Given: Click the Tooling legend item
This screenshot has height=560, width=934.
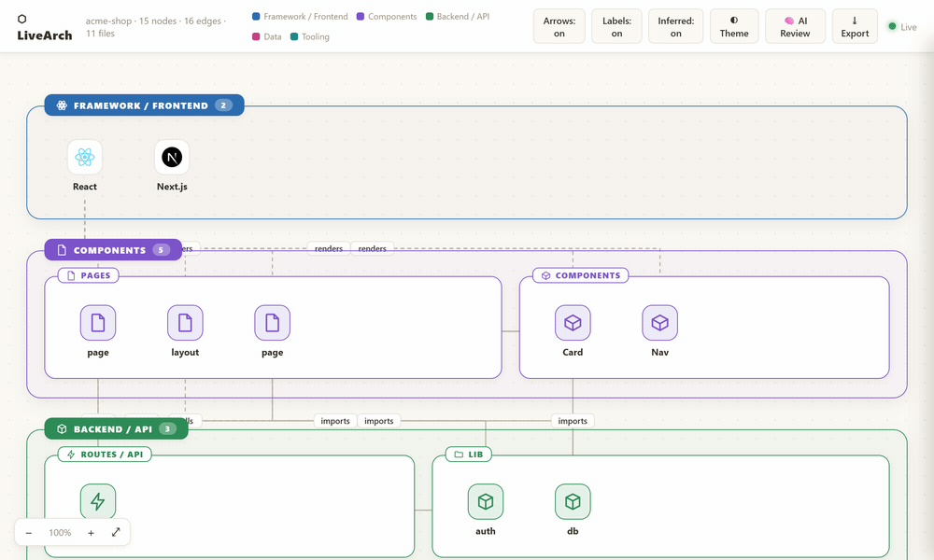Looking at the screenshot, I should [310, 36].
